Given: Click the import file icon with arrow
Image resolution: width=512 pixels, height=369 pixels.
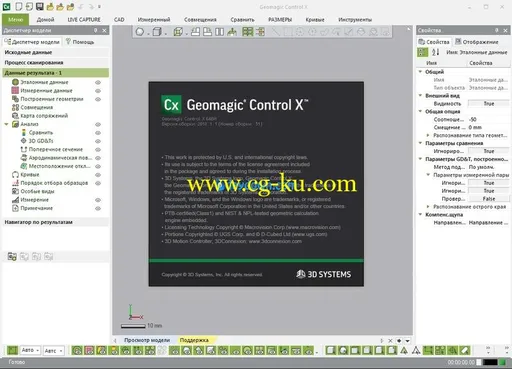Looking at the screenshot, I should tap(29, 6).
